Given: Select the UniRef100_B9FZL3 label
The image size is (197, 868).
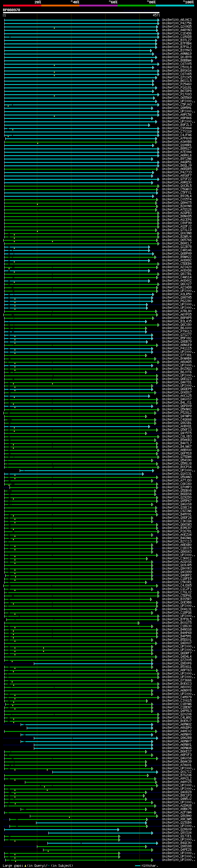Looking at the screenshot, I should [x=177, y=125].
